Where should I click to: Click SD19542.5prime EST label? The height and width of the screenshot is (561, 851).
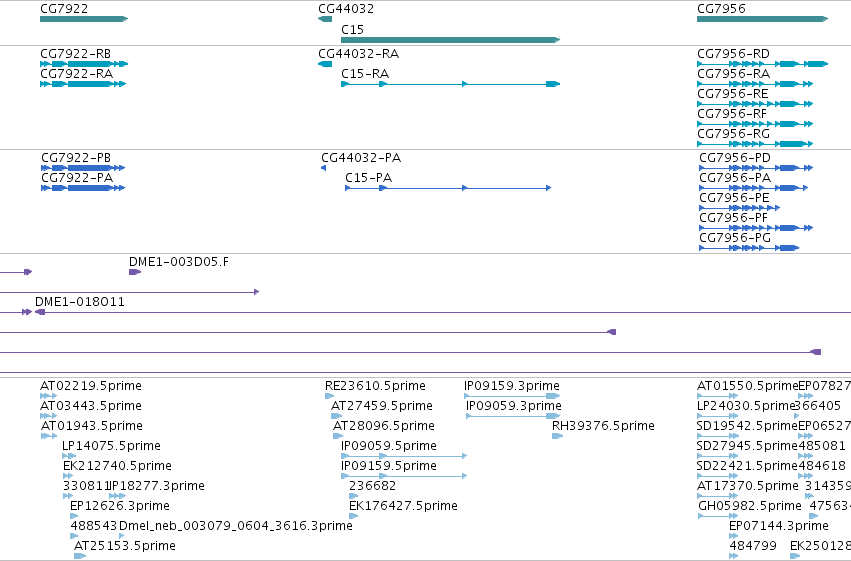click(747, 426)
